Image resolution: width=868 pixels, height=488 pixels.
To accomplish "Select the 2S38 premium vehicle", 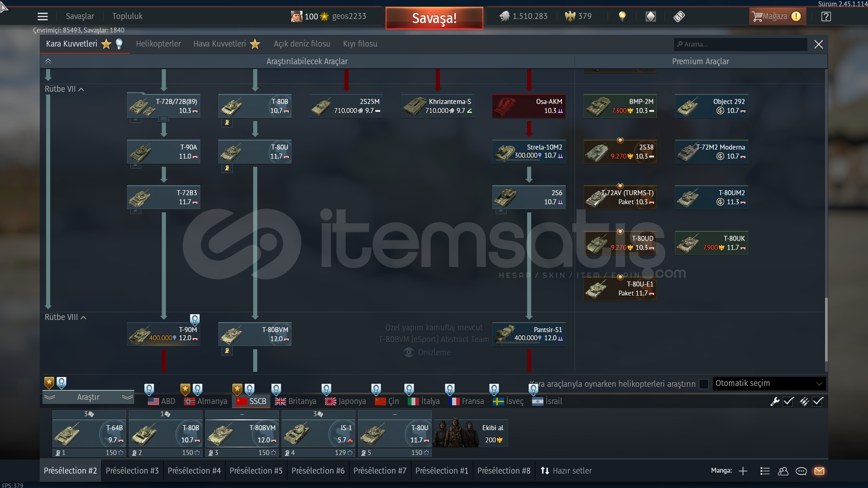I will coord(620,152).
